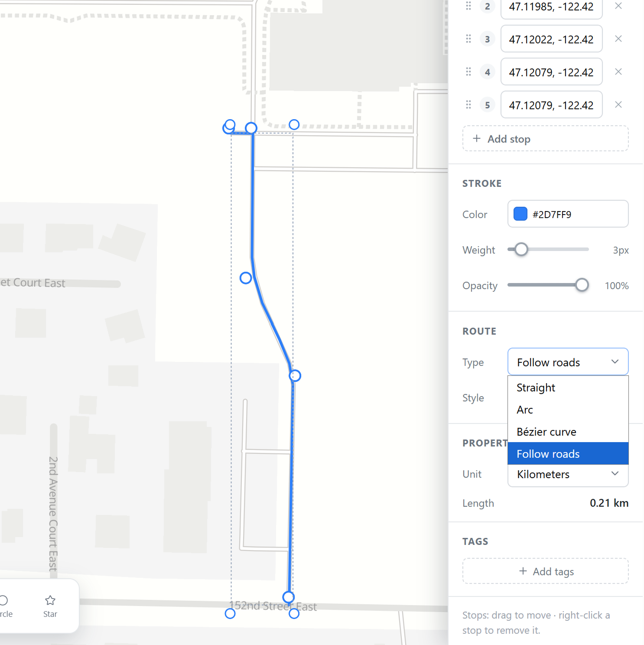Click the route midpoint handle beside the curve

[246, 278]
